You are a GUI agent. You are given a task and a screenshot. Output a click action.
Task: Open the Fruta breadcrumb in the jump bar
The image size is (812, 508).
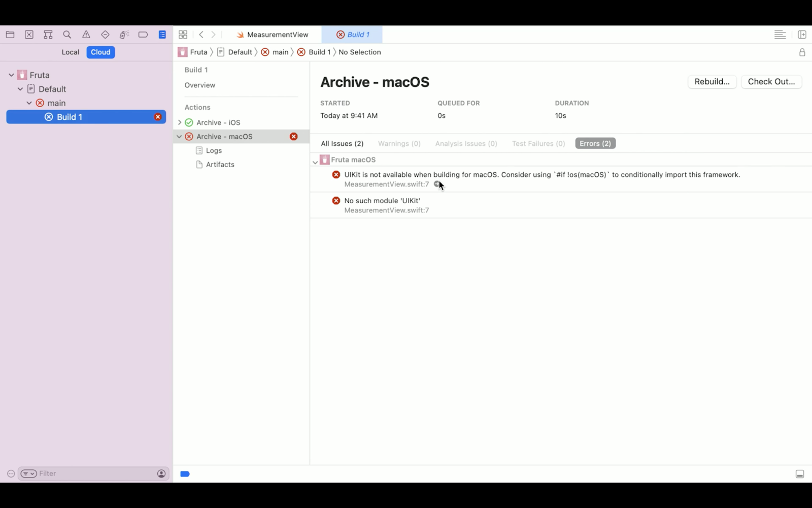pyautogui.click(x=193, y=52)
